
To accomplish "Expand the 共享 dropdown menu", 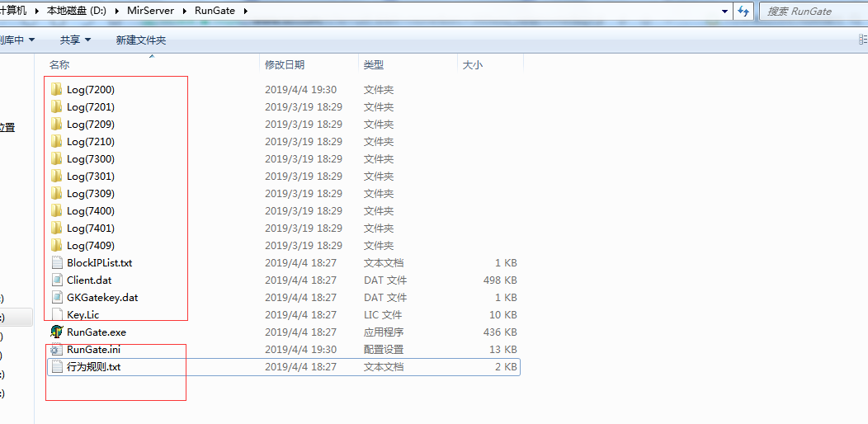I will pos(75,40).
